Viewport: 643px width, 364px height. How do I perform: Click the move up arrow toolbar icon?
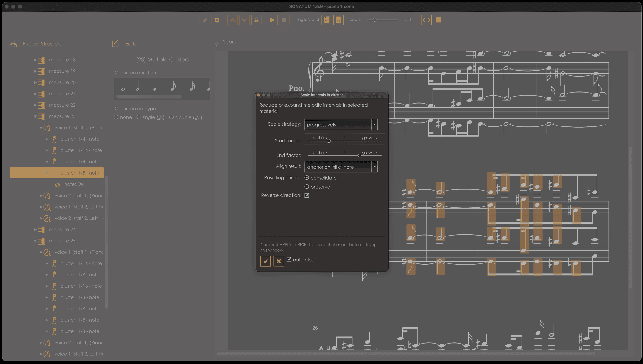tap(232, 20)
